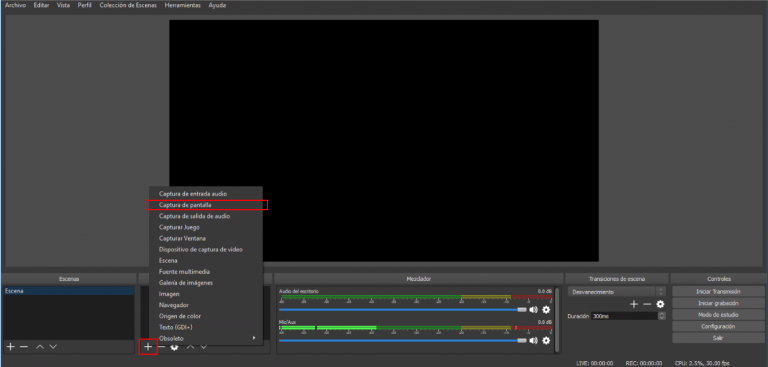Move source up in sources panel
The height and width of the screenshot is (367, 768).
coord(191,347)
